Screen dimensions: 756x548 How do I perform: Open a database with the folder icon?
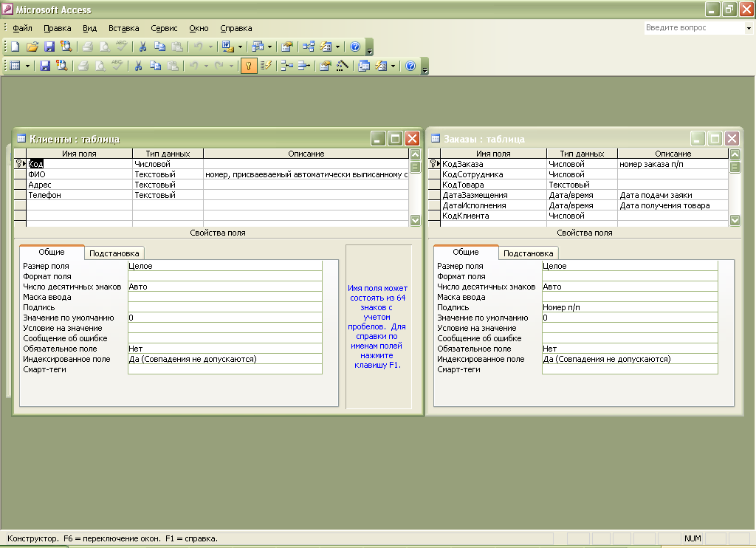(32, 47)
